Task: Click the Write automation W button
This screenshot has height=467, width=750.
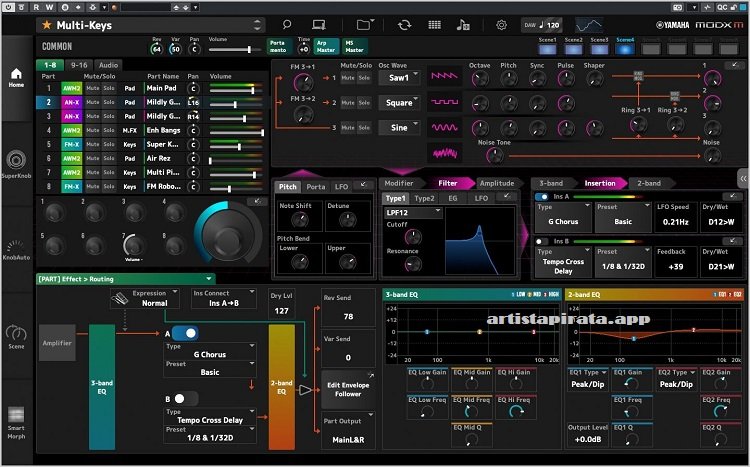Action: 49,7
